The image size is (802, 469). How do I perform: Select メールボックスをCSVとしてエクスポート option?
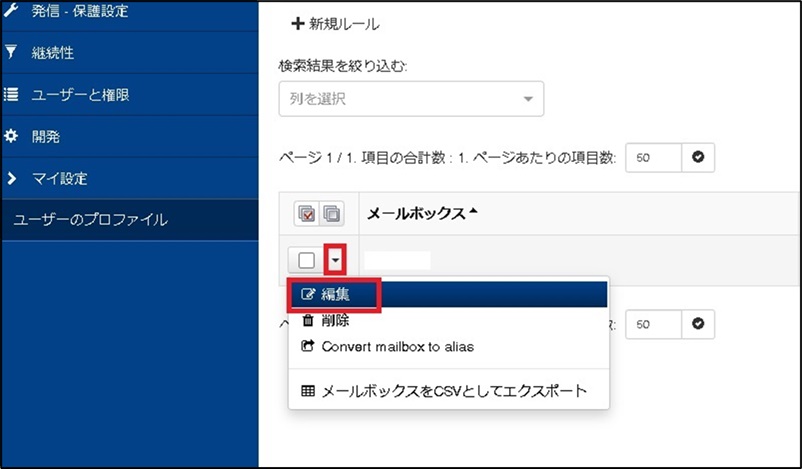448,391
